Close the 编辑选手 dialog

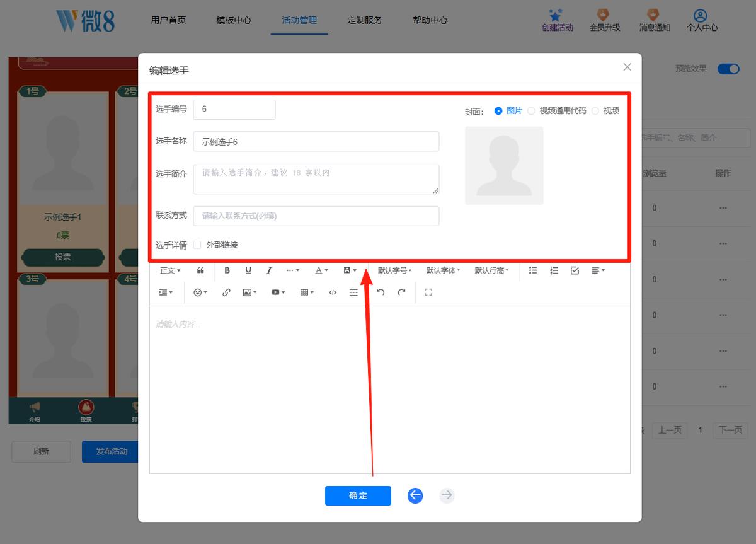[x=627, y=67]
